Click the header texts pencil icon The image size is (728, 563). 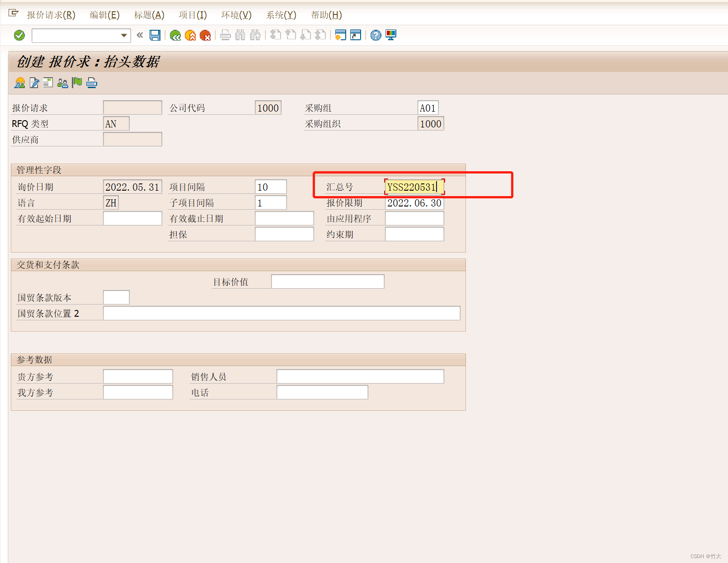(34, 83)
